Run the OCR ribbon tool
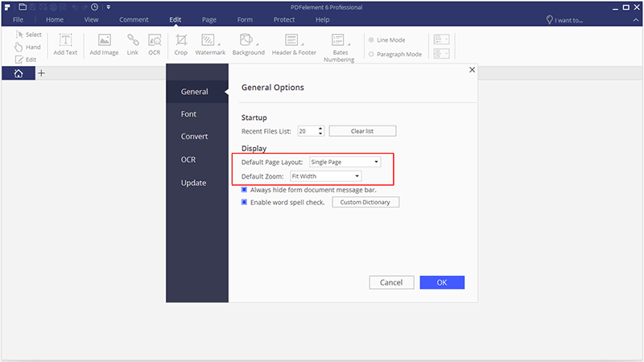The width and height of the screenshot is (644, 362). pos(155,44)
